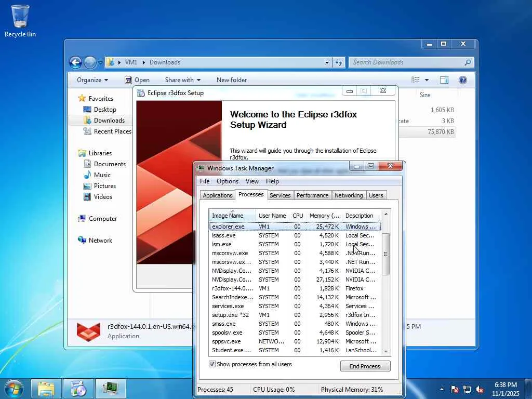Open Documents library in sidebar
This screenshot has height=399, width=532.
(110, 164)
